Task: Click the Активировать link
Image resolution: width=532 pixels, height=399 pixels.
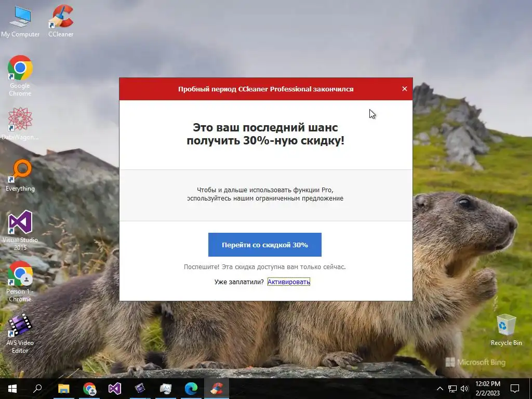Action: (x=289, y=282)
